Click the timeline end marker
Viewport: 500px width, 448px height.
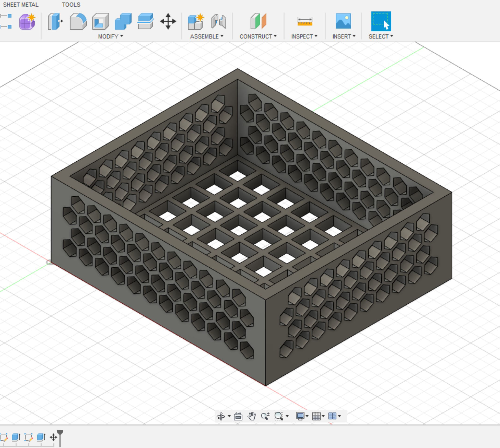60,438
